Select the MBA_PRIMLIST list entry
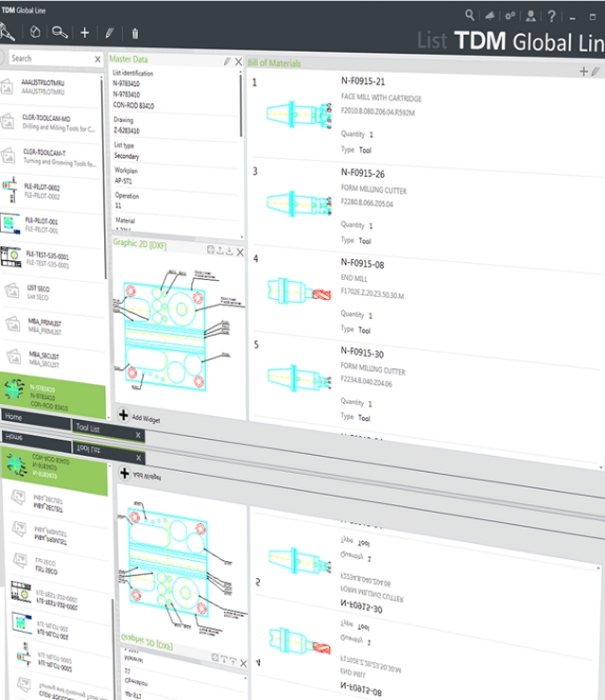 [53, 326]
